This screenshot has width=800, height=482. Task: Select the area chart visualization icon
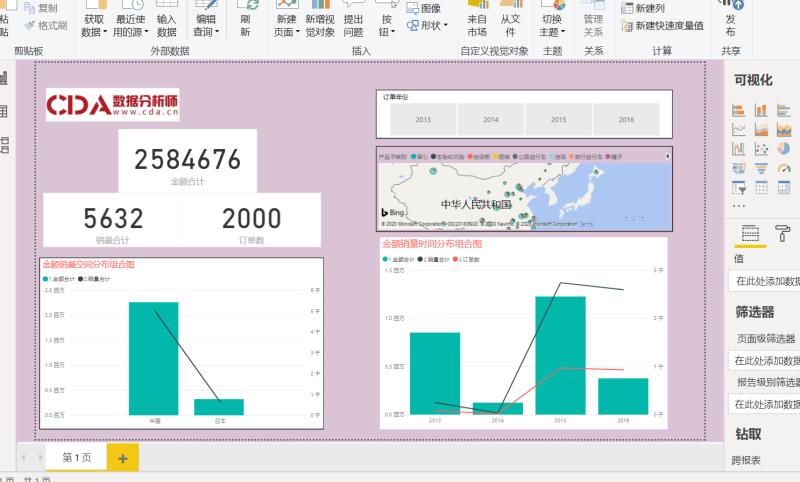pos(761,130)
